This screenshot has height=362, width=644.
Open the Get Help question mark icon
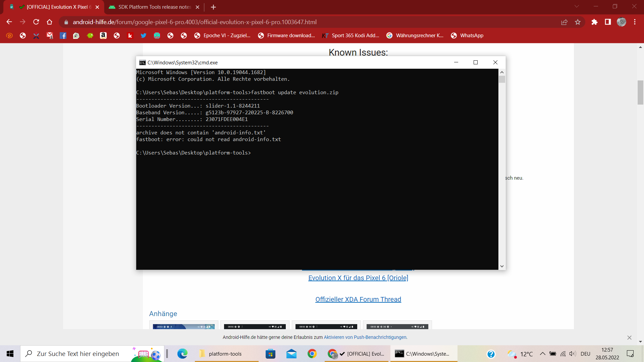[x=491, y=354]
